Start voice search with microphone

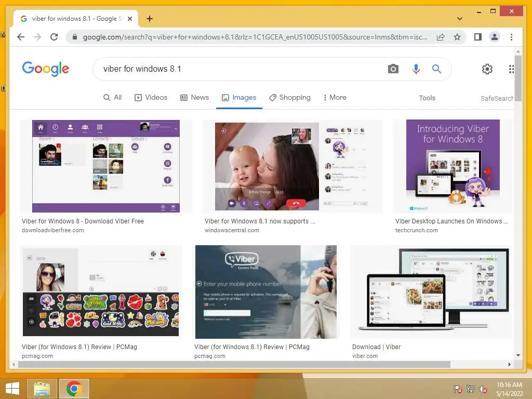pos(416,69)
